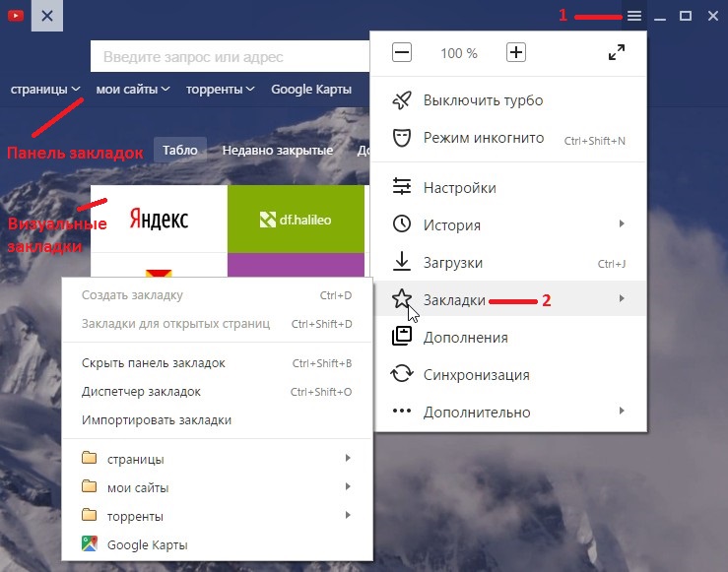Click the bookmarks star icon
This screenshot has width=728, height=572.
402,298
